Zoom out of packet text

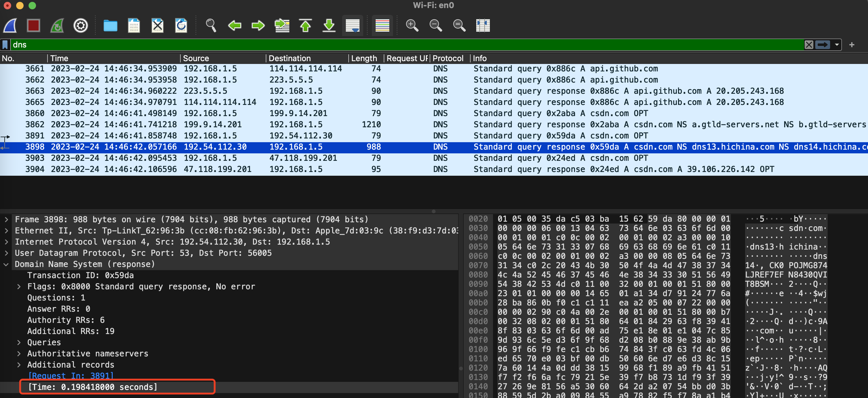pos(435,25)
